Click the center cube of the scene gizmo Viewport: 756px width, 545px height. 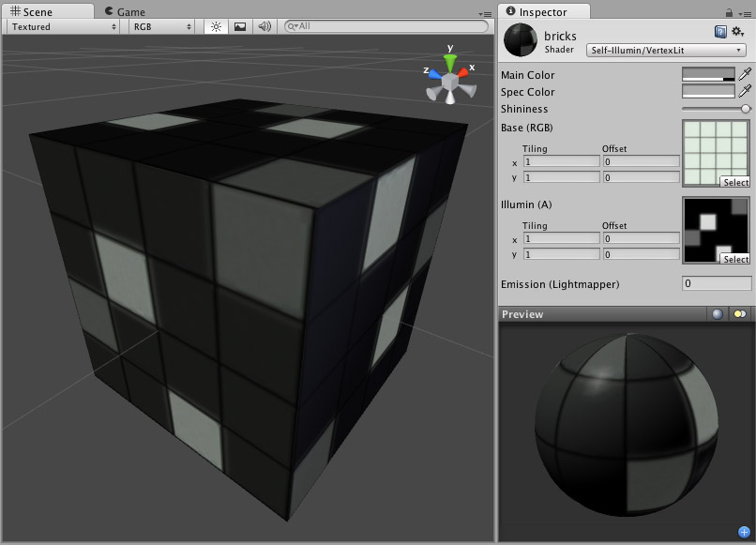(450, 83)
